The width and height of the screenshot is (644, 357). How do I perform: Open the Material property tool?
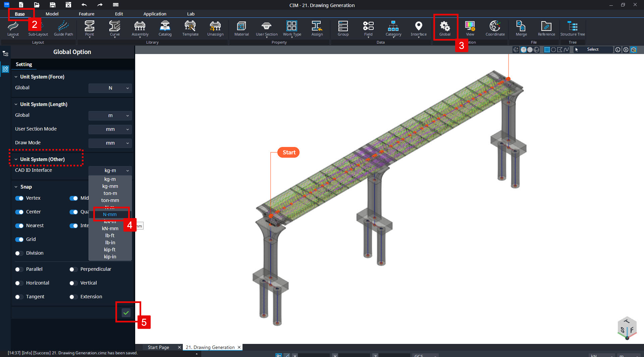tap(241, 29)
